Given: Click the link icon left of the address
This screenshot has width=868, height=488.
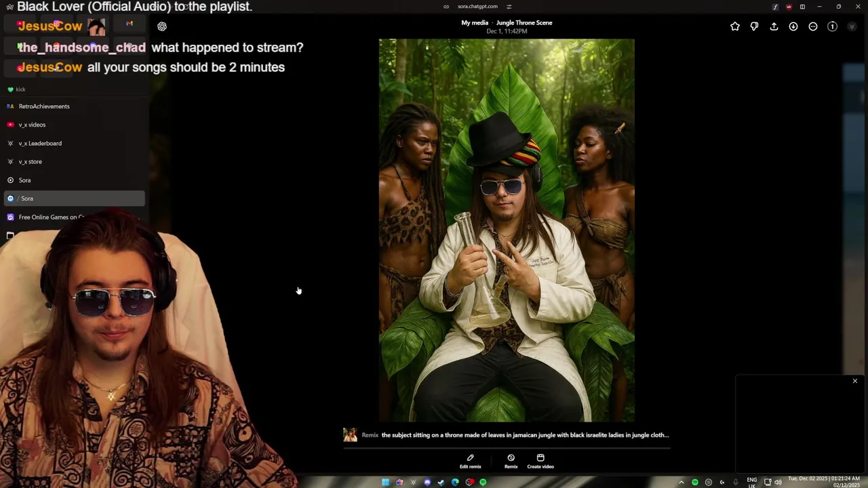Looking at the screenshot, I should pyautogui.click(x=446, y=6).
